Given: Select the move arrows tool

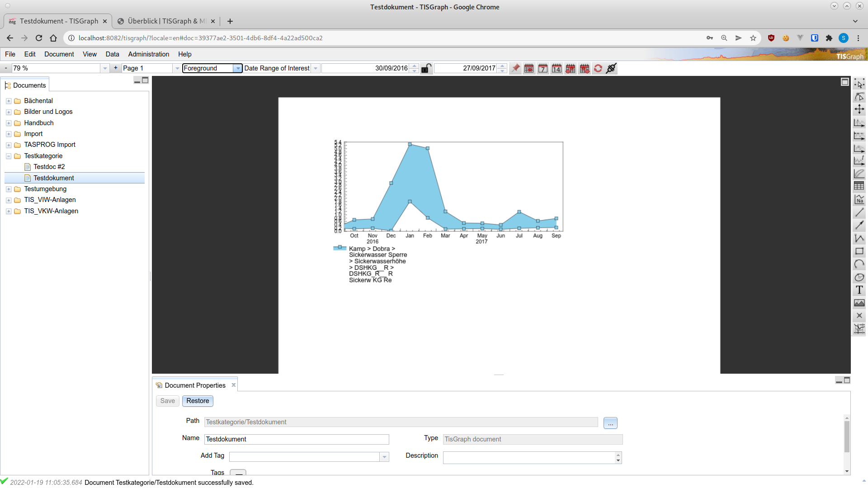Looking at the screenshot, I should (x=859, y=109).
